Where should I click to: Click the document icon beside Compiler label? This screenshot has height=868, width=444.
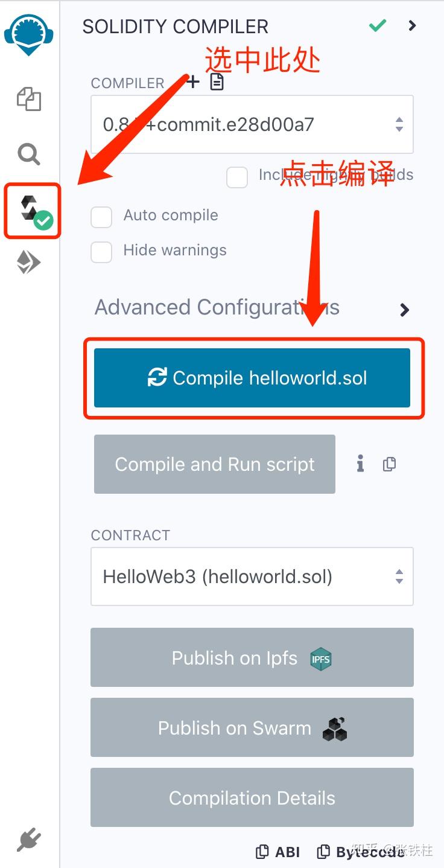[217, 82]
